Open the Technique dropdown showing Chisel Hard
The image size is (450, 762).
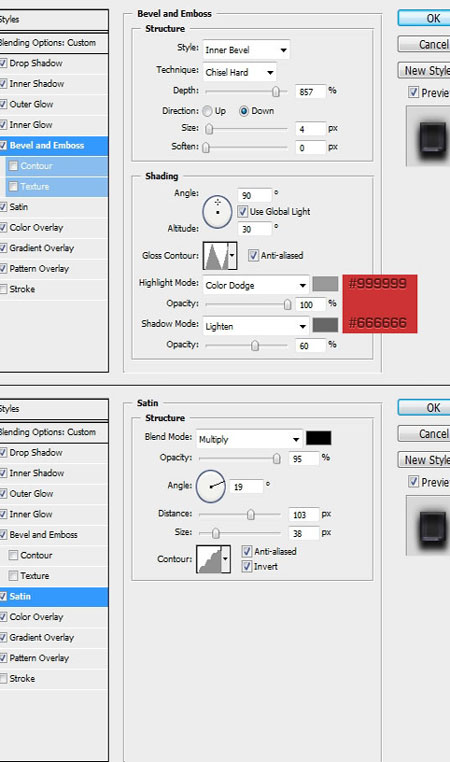[240, 72]
